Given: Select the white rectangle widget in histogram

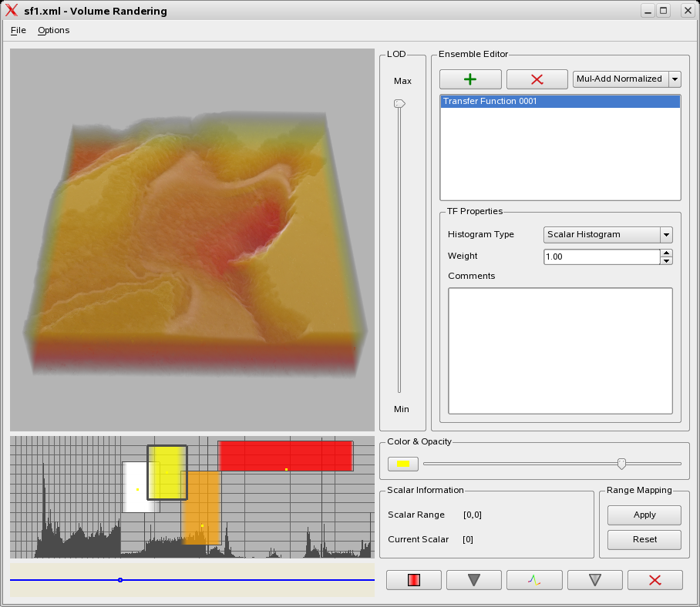Looking at the screenshot, I should pos(134,487).
